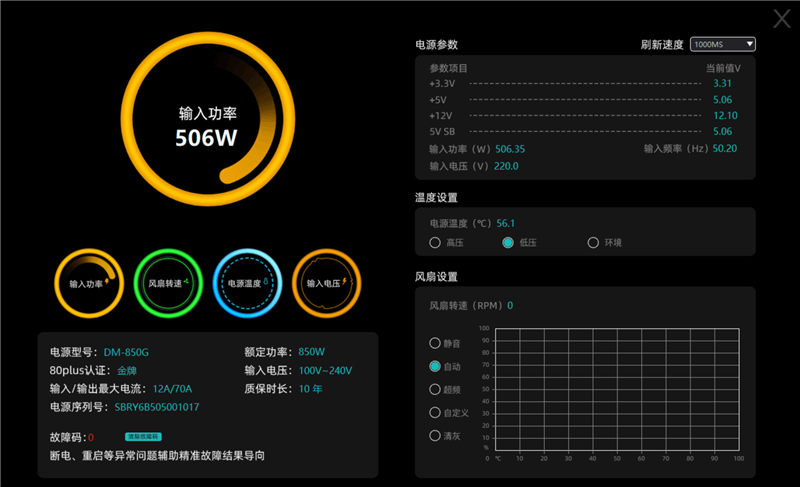Click the fan speed curve chart grid
The height and width of the screenshot is (487, 800).
617,390
